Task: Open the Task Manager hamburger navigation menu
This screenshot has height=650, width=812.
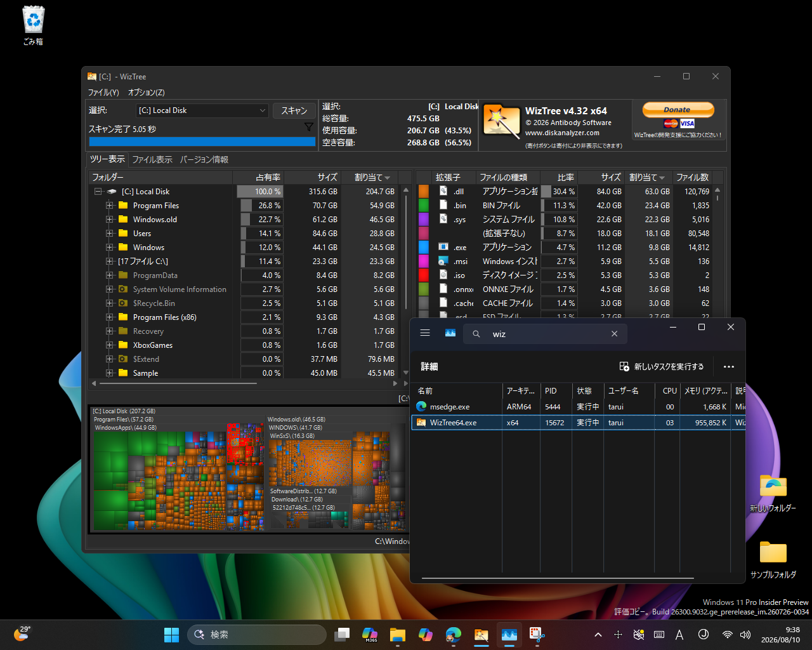Action: click(425, 333)
